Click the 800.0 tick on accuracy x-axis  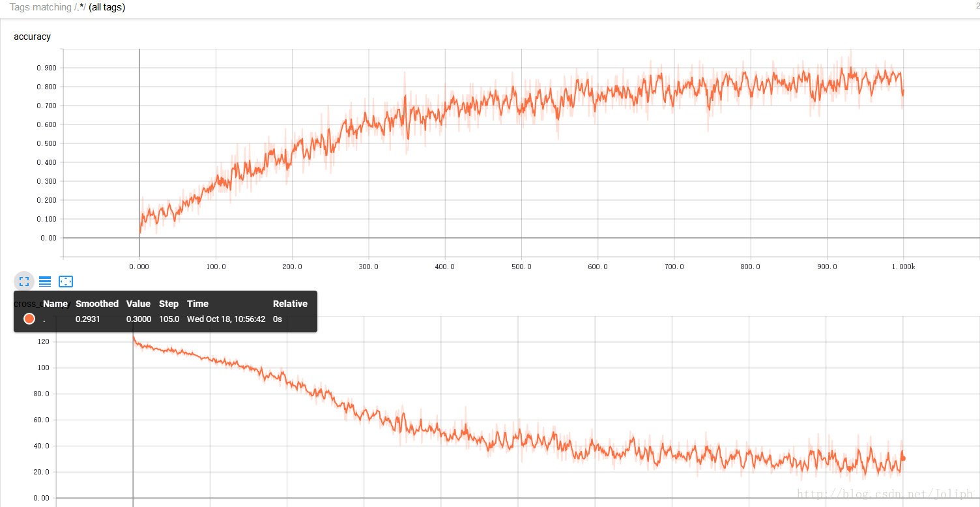[751, 267]
